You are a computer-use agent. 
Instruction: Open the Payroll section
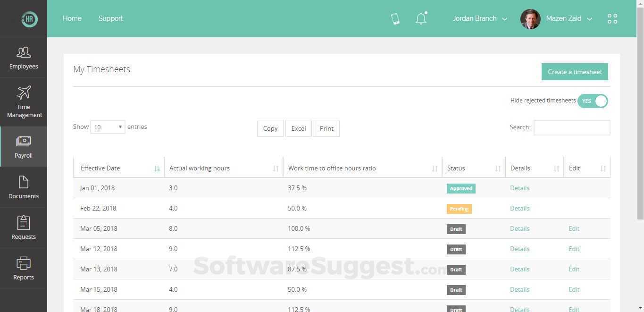tap(23, 147)
